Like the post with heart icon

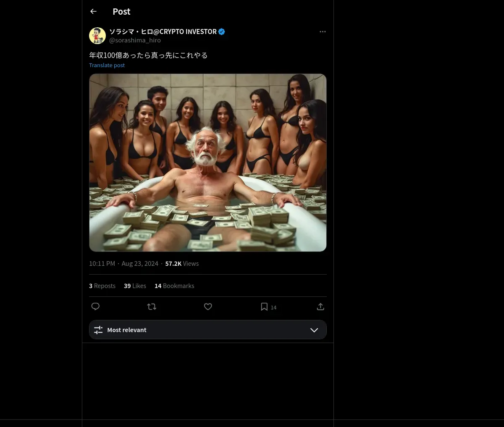click(208, 307)
